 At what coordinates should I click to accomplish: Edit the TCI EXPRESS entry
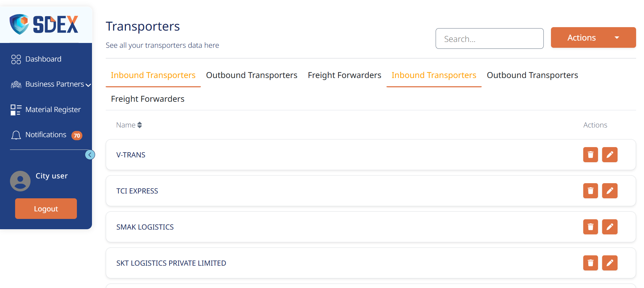click(610, 191)
